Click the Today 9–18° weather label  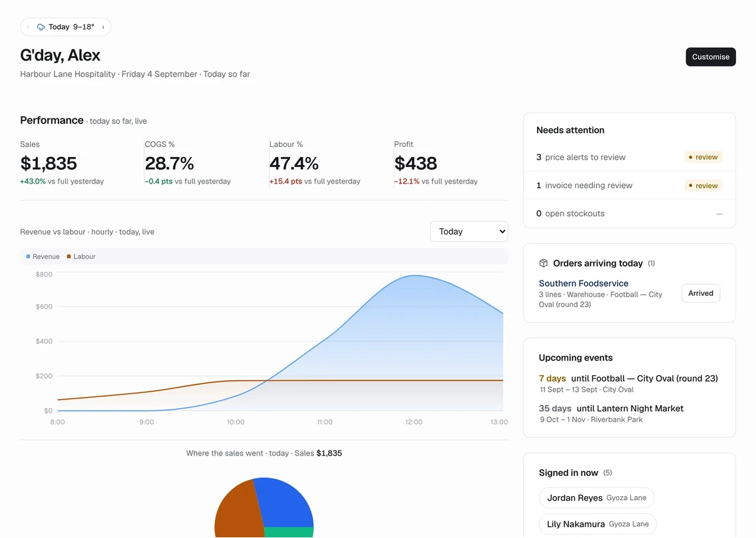click(71, 27)
